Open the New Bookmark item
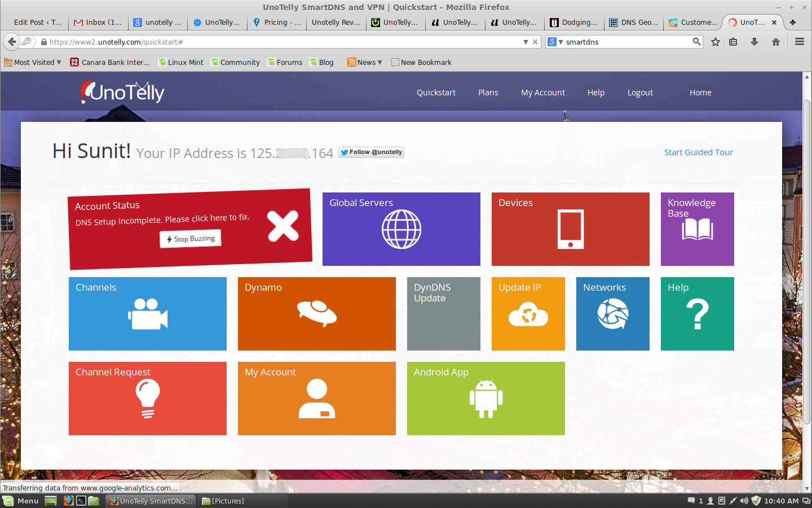This screenshot has width=812, height=508. [x=422, y=62]
